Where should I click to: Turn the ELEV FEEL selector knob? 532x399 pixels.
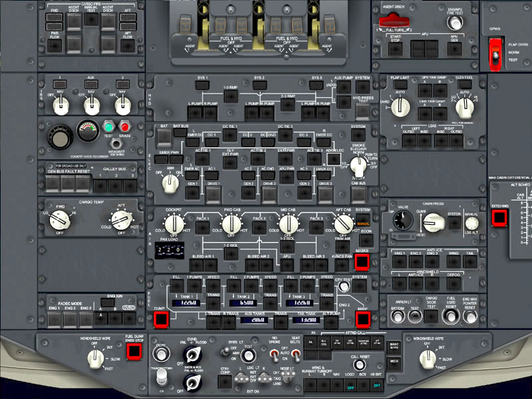pyautogui.click(x=464, y=107)
